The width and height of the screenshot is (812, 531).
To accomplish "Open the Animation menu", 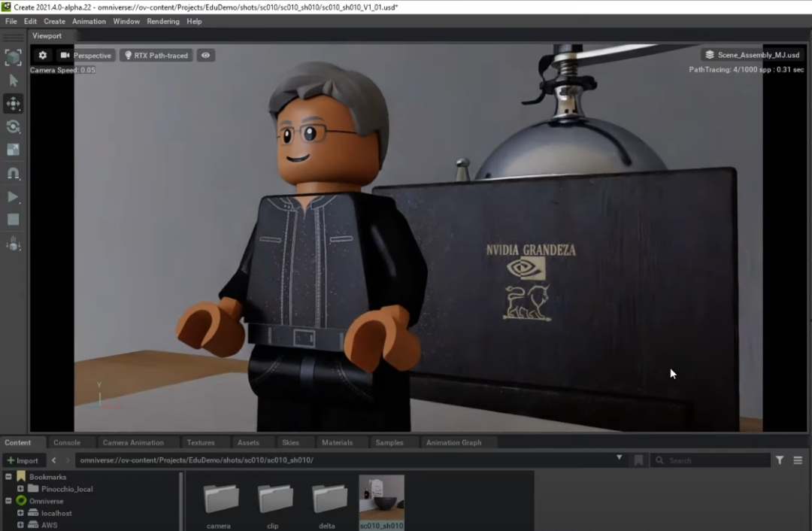I will [x=89, y=21].
